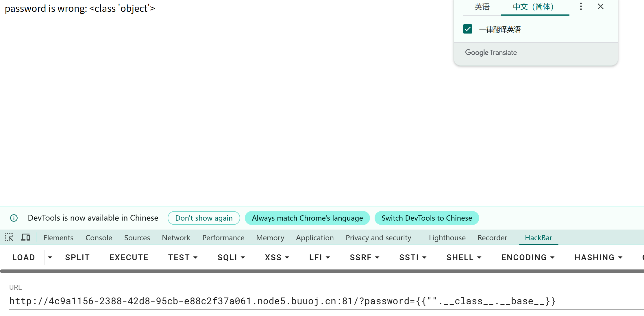
Task: Toggle the device toolbar icon
Action: point(25,237)
